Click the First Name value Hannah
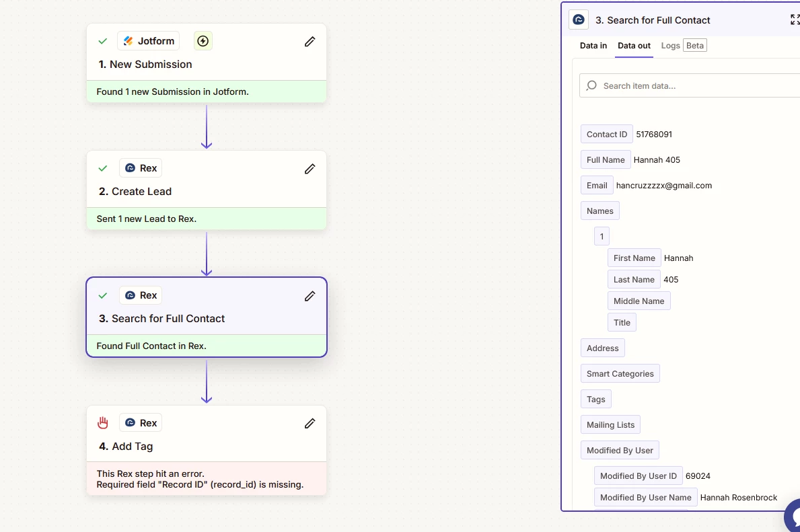This screenshot has width=800, height=532. coord(679,258)
